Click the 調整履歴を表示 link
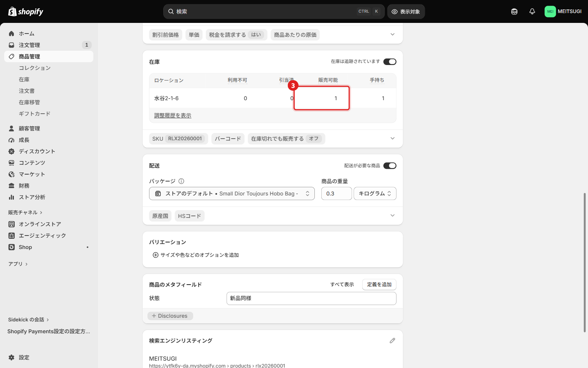This screenshot has width=588, height=368. (173, 115)
